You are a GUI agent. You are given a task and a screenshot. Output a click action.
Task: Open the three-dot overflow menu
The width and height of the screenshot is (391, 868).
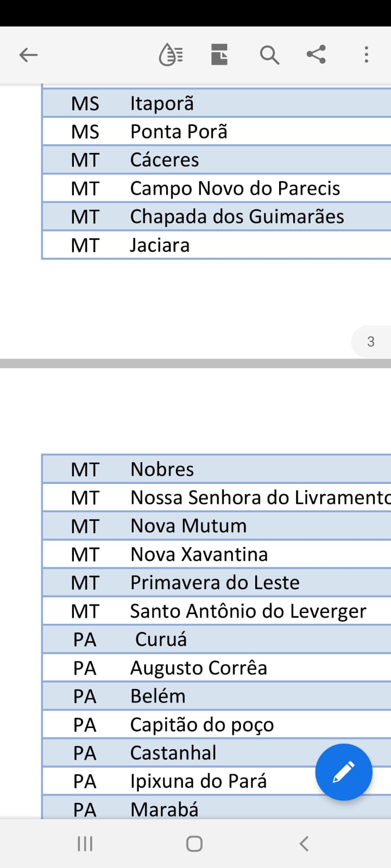(367, 55)
